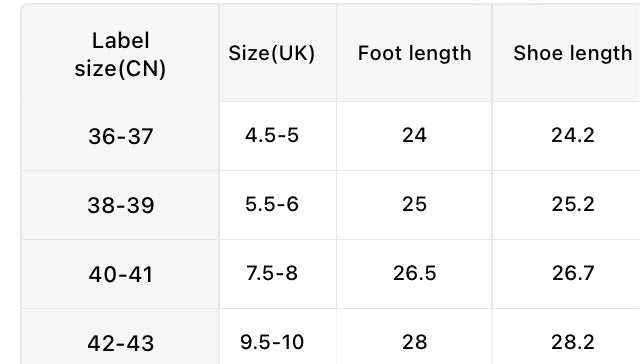Click the UK size 4.5-5 cell
The height and width of the screenshot is (364, 640).
click(x=278, y=136)
